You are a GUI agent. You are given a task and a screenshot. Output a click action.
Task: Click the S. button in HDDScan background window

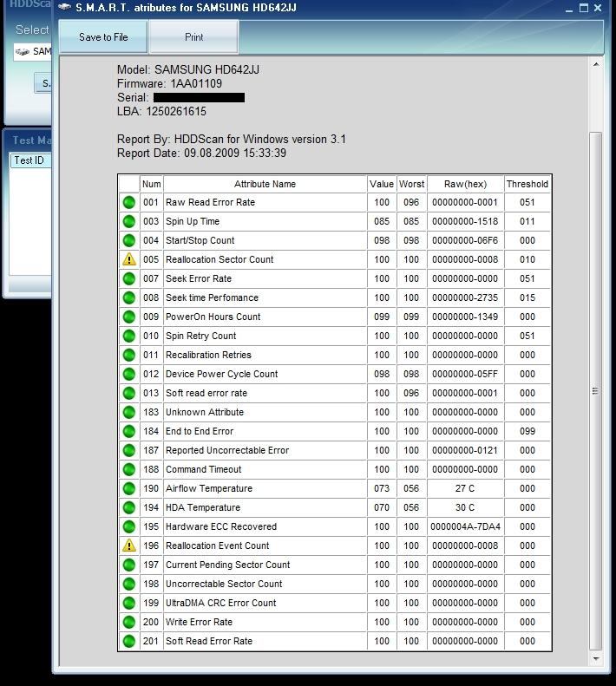pyautogui.click(x=43, y=83)
